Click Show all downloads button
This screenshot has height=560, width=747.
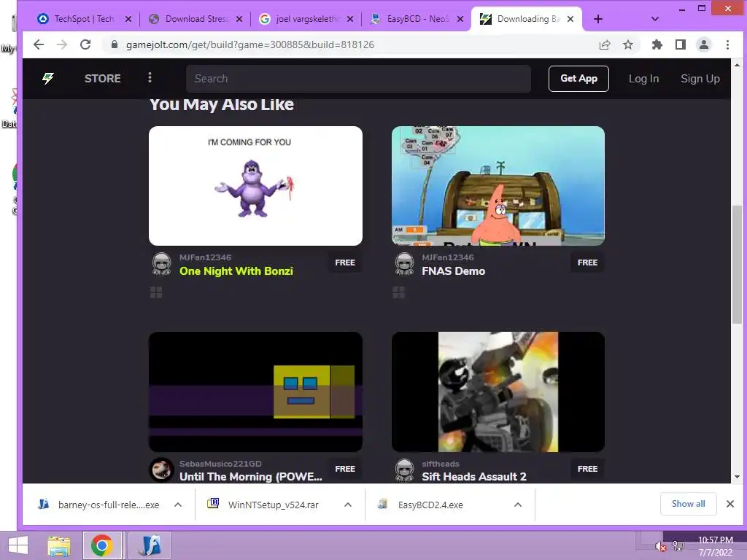point(688,504)
